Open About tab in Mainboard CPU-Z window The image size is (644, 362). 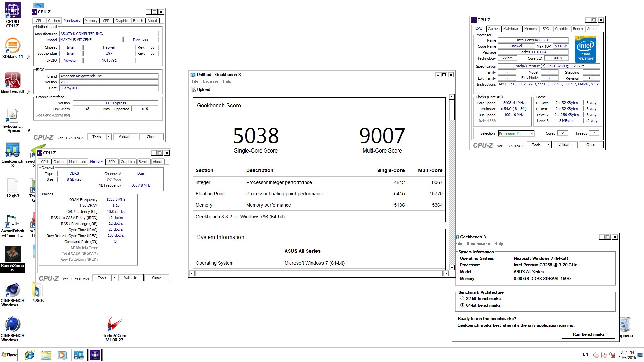click(x=152, y=21)
